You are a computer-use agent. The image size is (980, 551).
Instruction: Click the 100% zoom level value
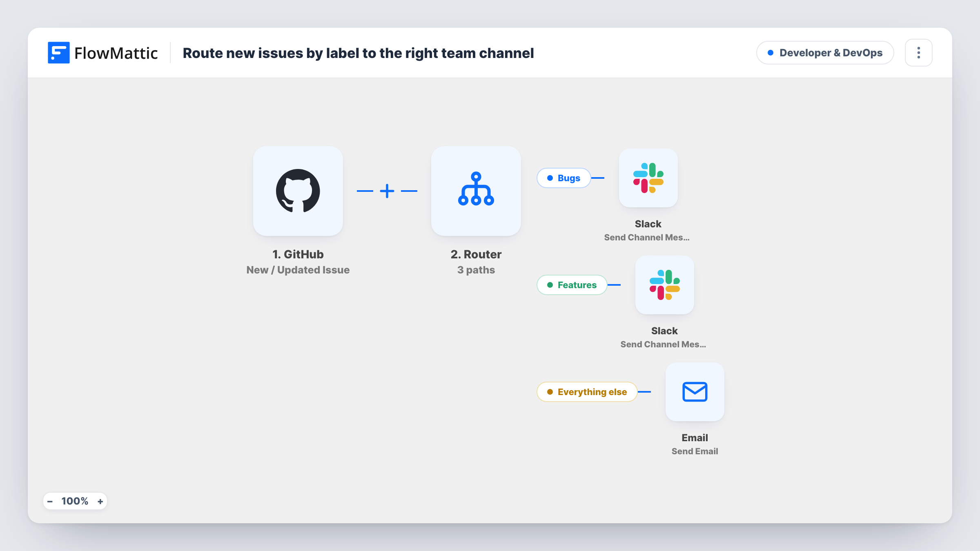[75, 501]
